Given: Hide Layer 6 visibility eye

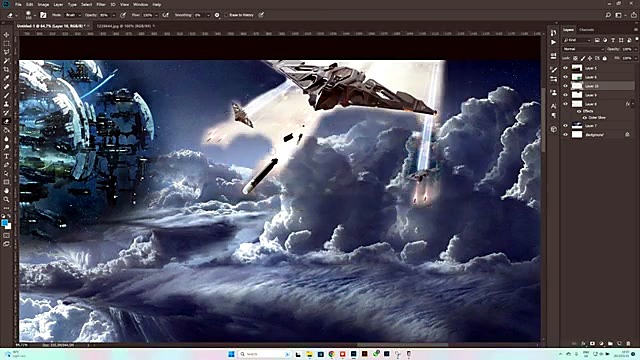Looking at the screenshot, I should coord(566,77).
